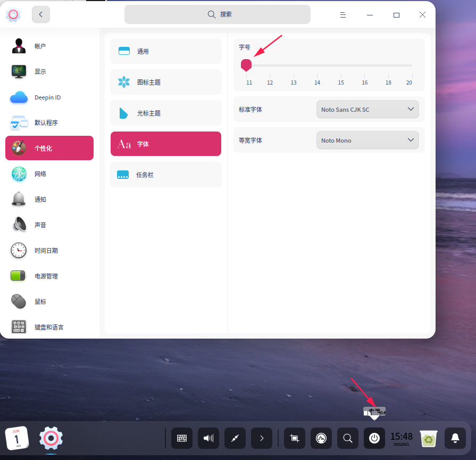Expand the hamburger menu near window controls
The height and width of the screenshot is (460, 476).
pos(343,14)
